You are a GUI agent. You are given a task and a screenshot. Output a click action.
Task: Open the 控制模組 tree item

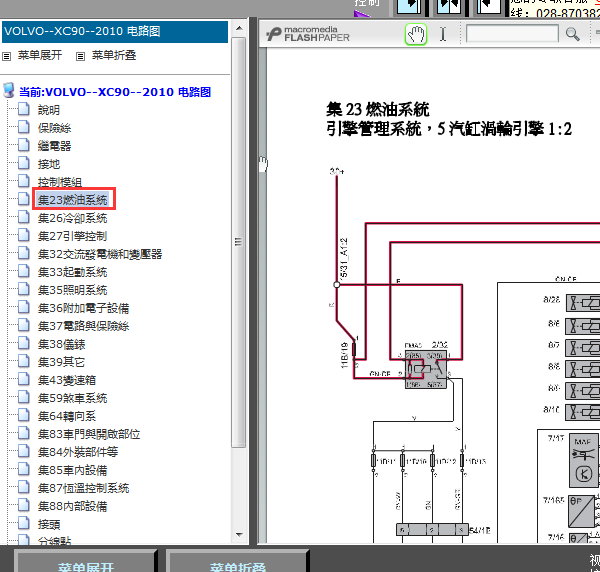(60, 182)
